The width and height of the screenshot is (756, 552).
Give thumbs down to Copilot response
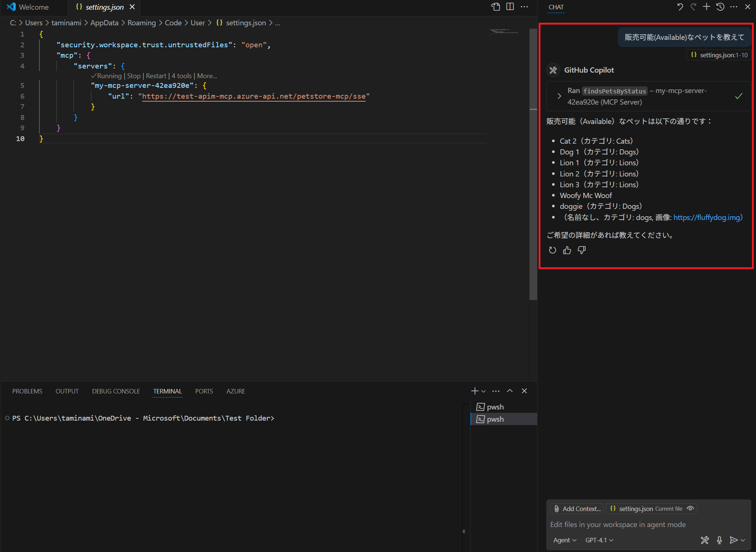point(581,250)
